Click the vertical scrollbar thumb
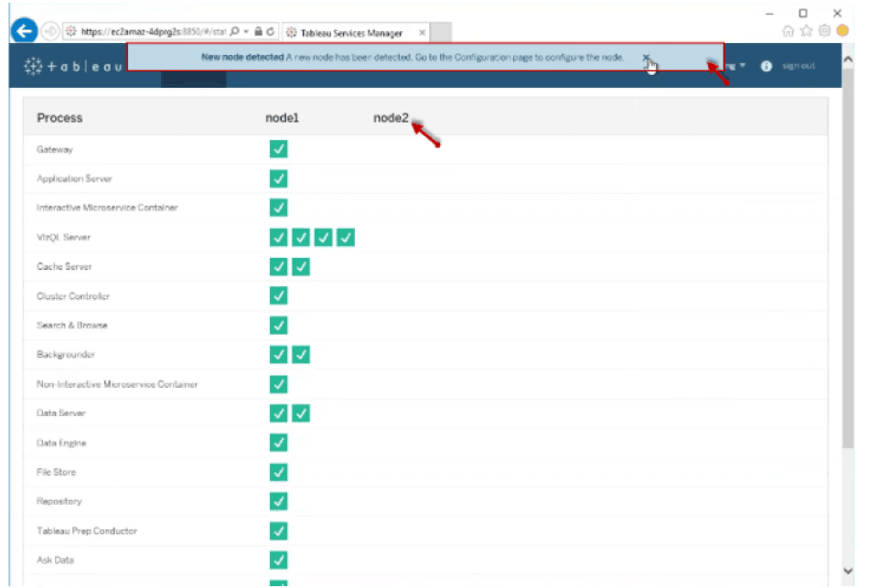 848,258
